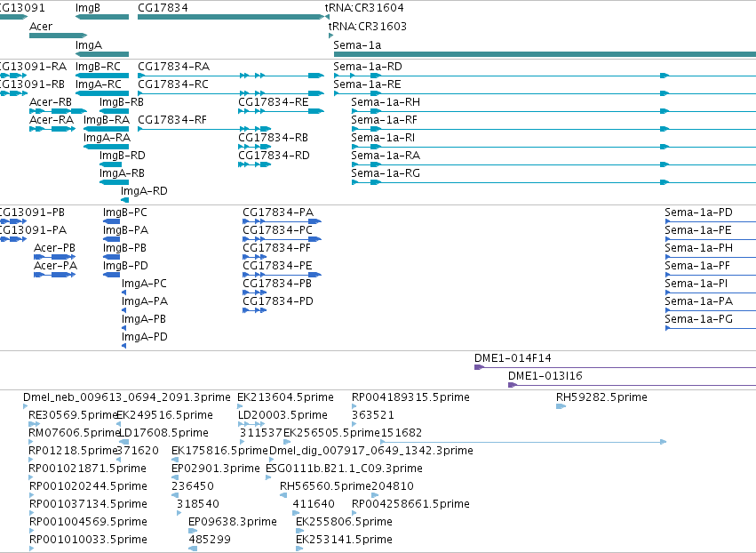Select EK253141.5prime feature
Viewport: 756px width, 553px height.
[299, 549]
